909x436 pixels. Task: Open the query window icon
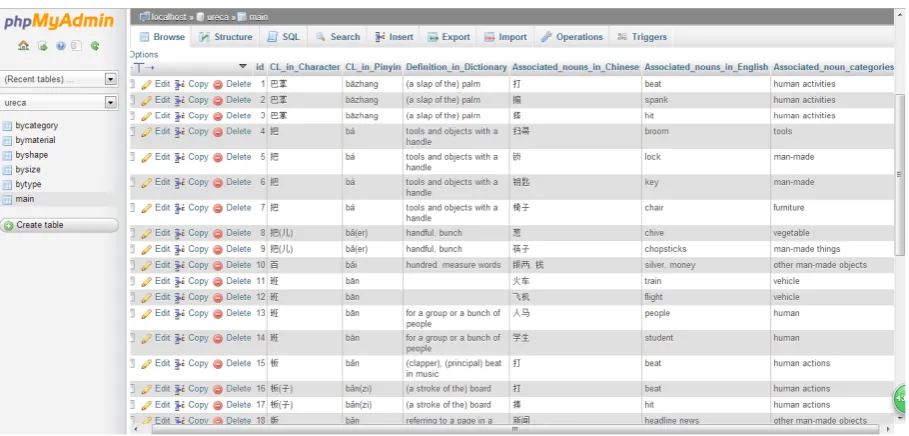[77, 46]
